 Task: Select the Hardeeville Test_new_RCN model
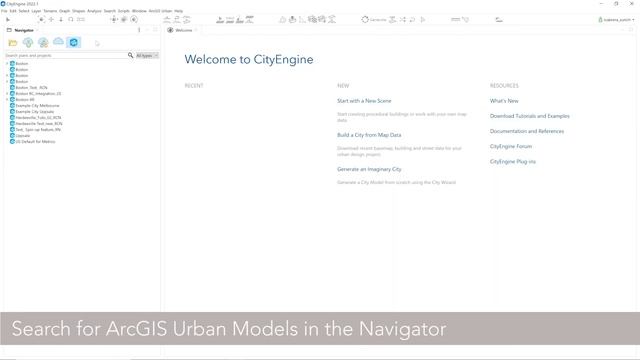click(36, 123)
